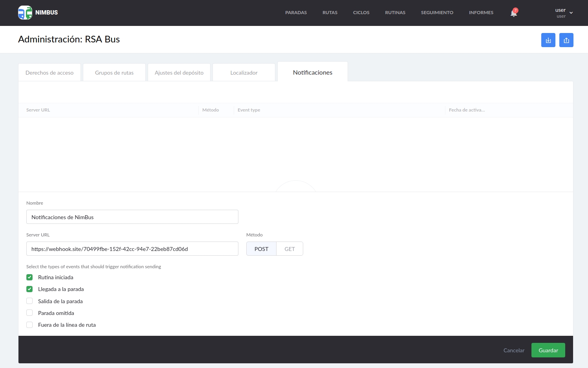Screen dimensions: 588x368
Task: Open the SEGUIMIENTO section
Action: [437, 12]
